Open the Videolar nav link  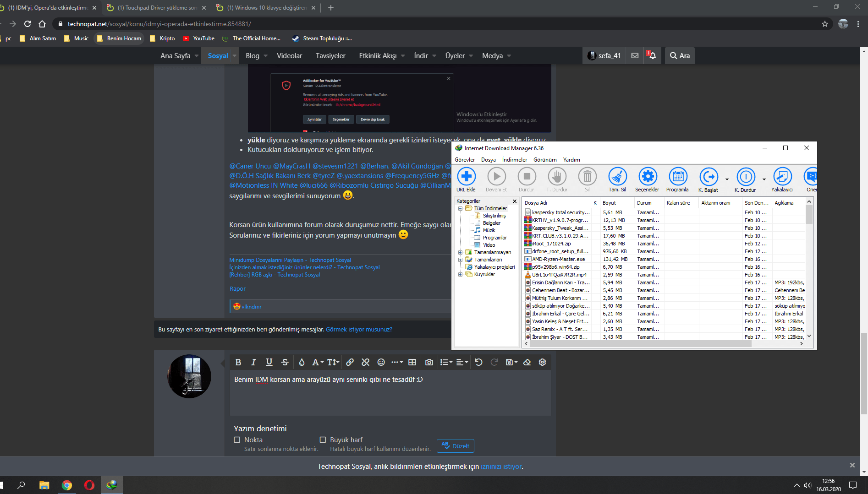coord(289,55)
